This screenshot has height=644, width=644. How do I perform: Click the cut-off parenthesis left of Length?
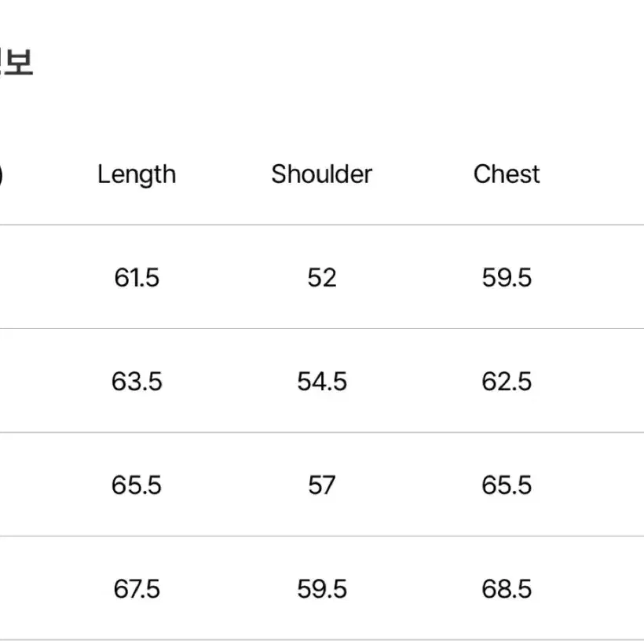[2, 174]
